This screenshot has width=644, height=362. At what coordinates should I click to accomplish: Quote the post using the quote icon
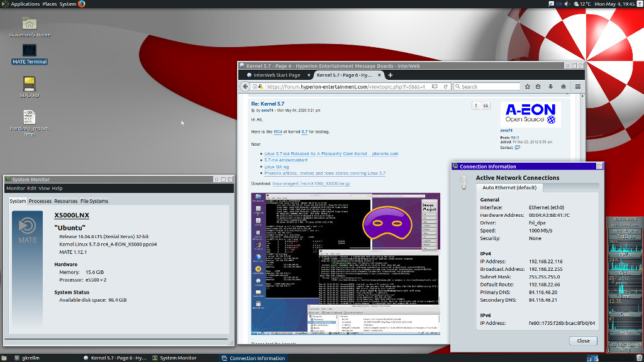(486, 106)
